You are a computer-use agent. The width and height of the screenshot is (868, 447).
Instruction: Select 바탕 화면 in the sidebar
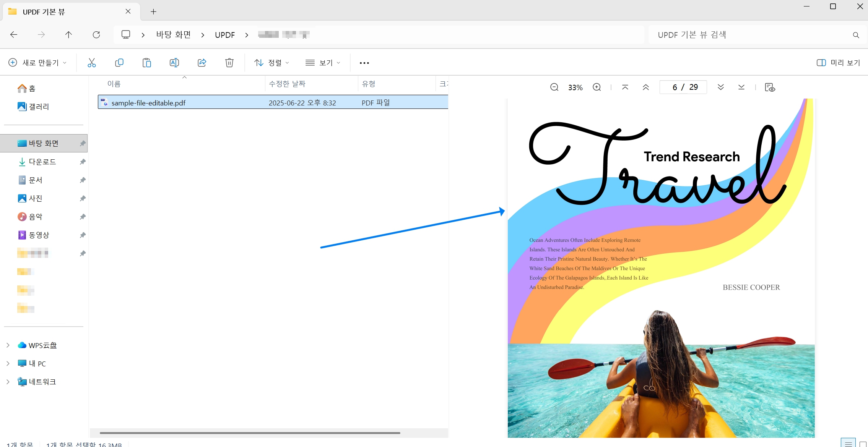click(44, 143)
